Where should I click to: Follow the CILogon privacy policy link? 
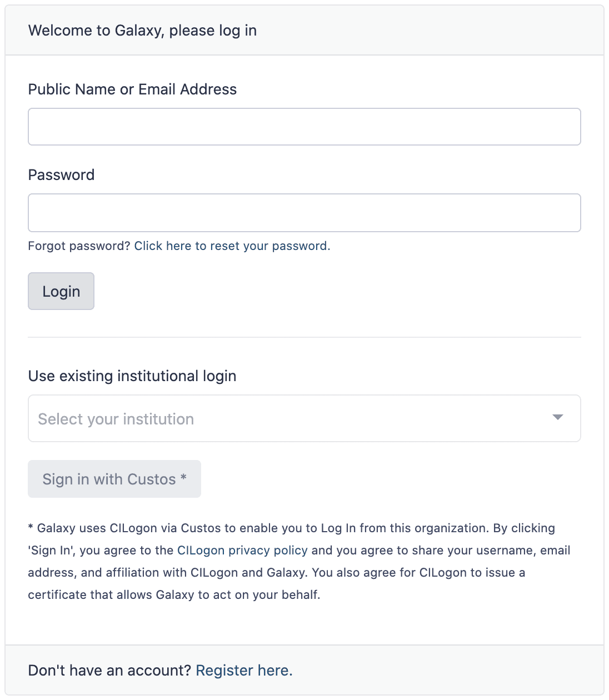[242, 550]
